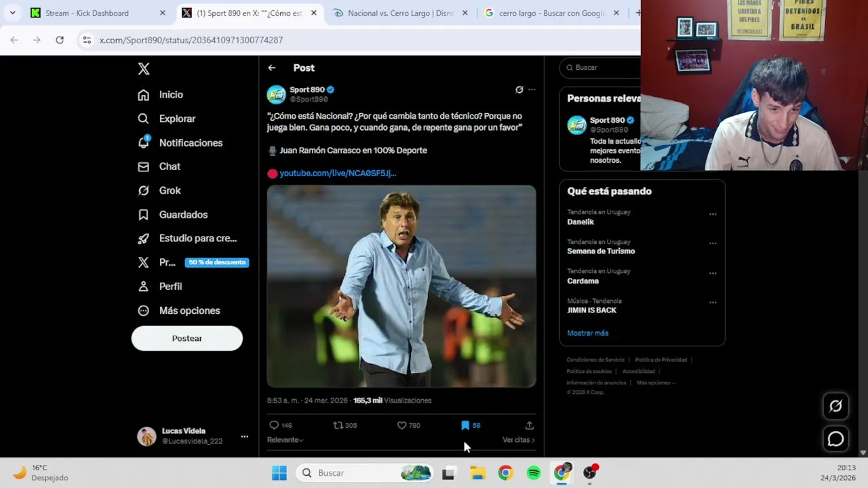Open Chat in the sidebar
This screenshot has height=488, width=868.
click(x=159, y=167)
